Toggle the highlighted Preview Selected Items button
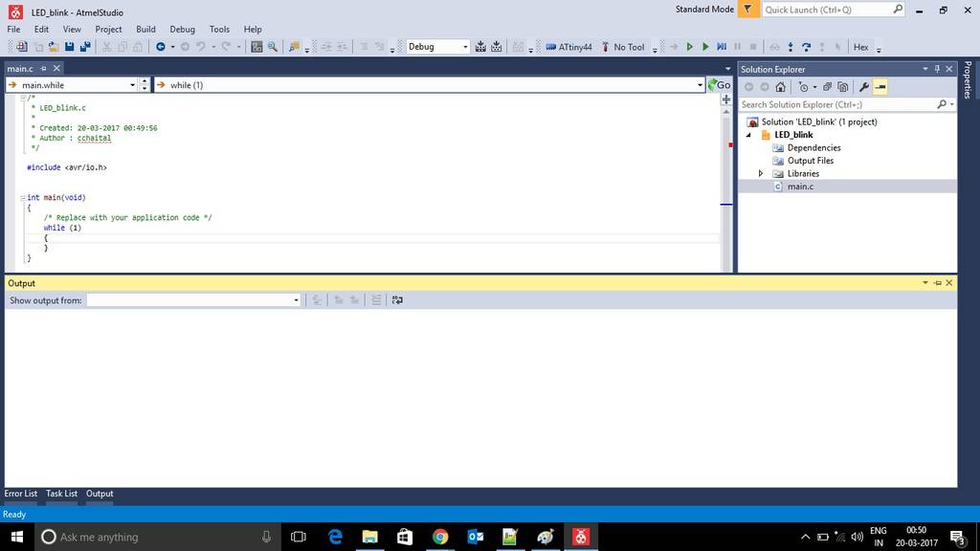The height and width of the screenshot is (551, 980). (x=880, y=87)
